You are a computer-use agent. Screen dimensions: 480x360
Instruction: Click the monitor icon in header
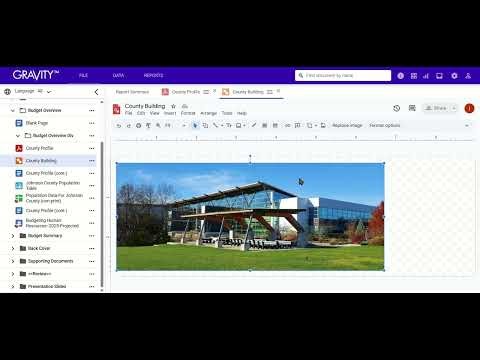[439, 76]
